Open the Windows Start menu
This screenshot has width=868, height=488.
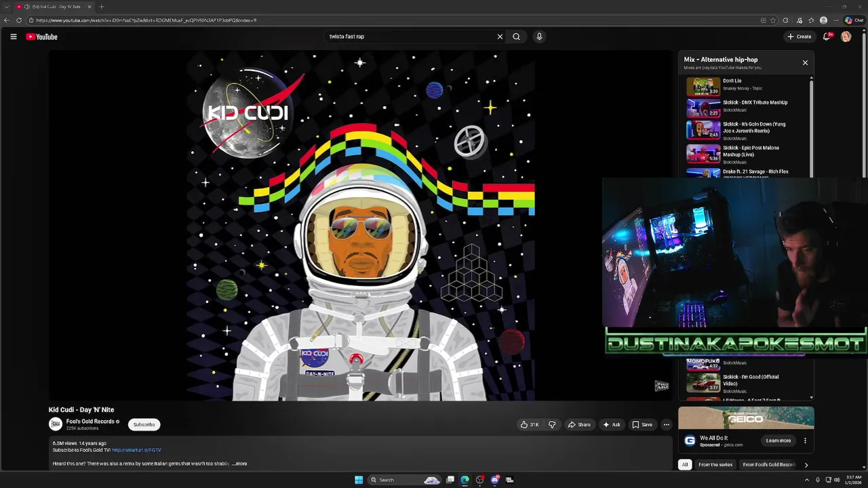(x=359, y=480)
